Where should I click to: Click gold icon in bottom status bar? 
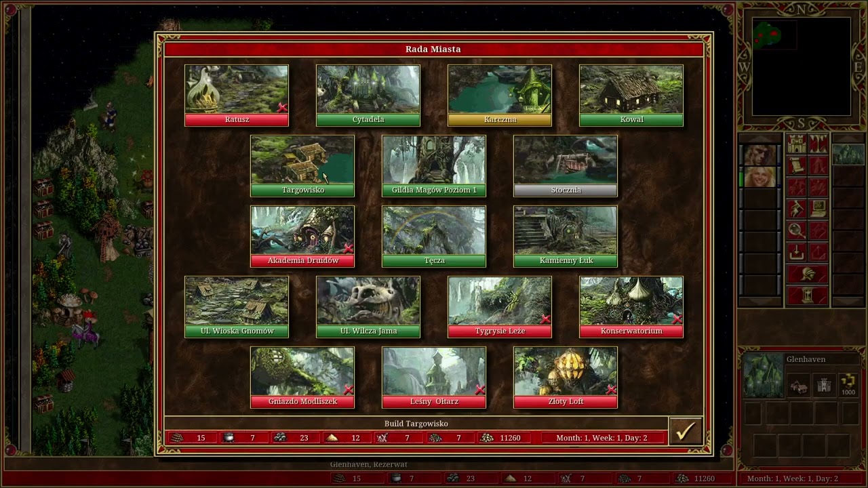click(x=682, y=479)
